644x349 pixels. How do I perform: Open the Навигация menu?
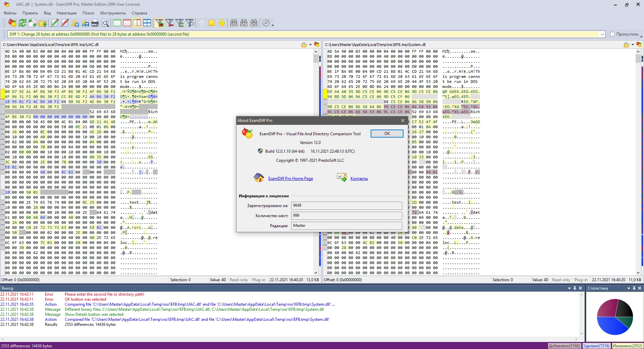pos(66,13)
